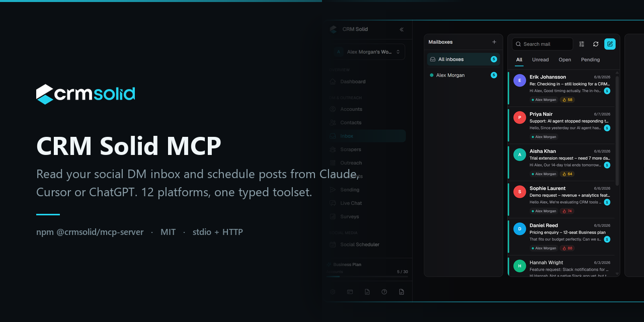Open Social Scheduler in the sidebar
The height and width of the screenshot is (322, 644).
pyautogui.click(x=367, y=245)
